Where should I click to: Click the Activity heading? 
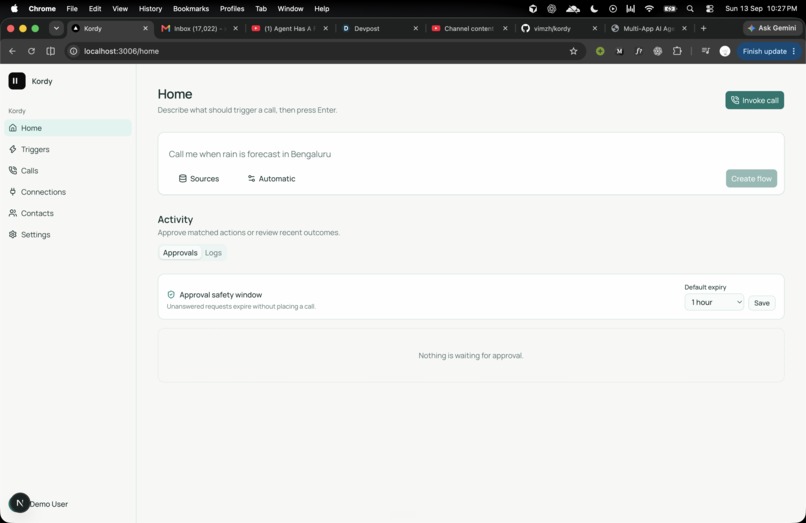pyautogui.click(x=175, y=219)
